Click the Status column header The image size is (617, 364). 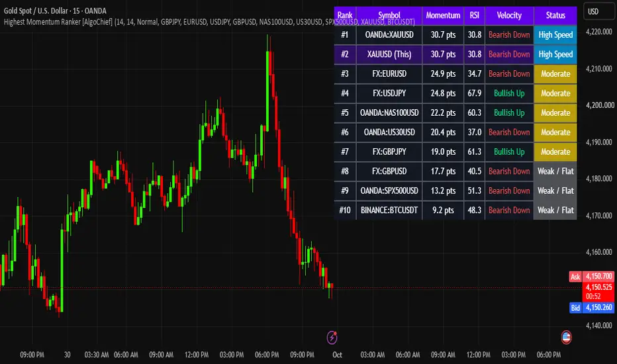tap(555, 15)
